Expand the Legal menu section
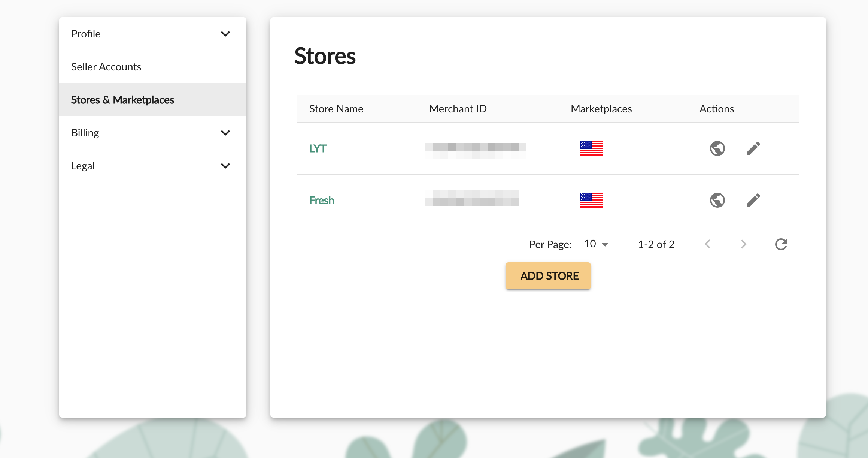 tap(153, 166)
